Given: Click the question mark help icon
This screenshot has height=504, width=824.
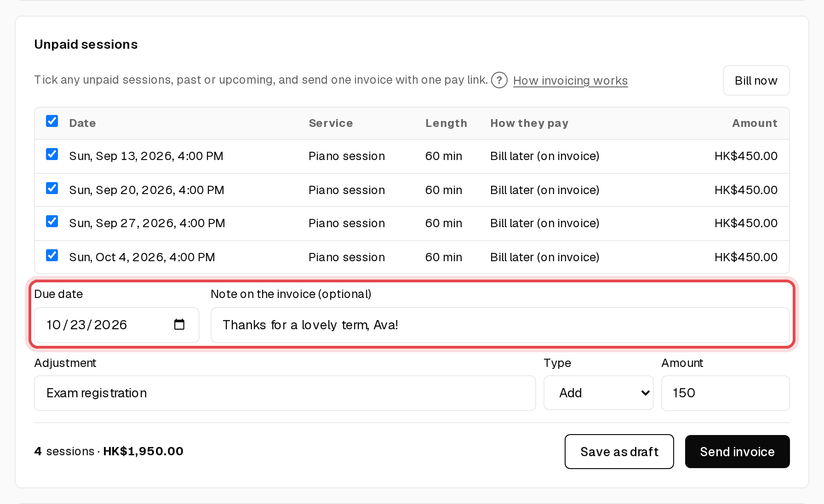Looking at the screenshot, I should click(x=499, y=80).
